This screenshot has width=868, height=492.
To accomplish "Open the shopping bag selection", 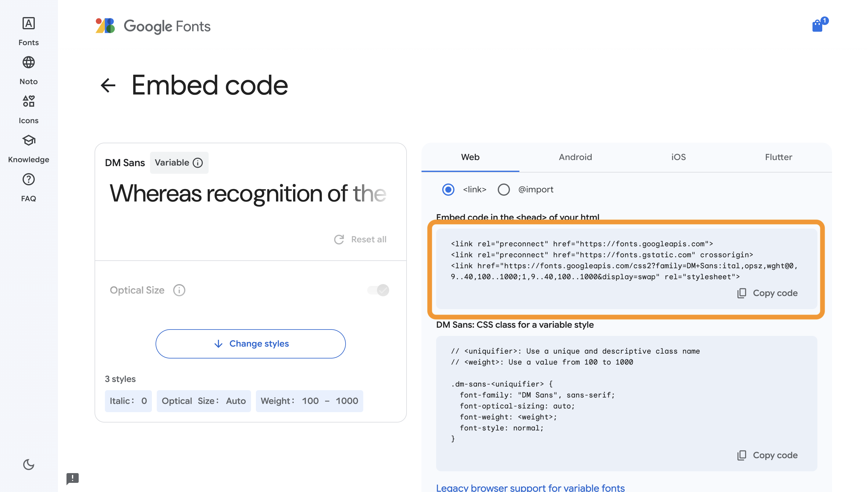I will pos(817,26).
